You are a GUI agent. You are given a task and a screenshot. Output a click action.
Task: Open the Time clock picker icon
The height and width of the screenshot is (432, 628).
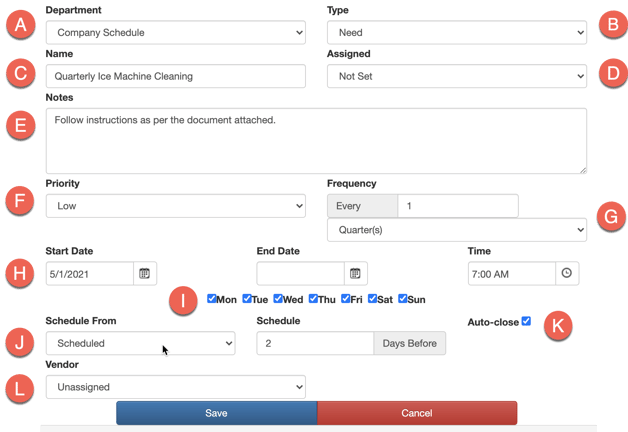click(567, 273)
